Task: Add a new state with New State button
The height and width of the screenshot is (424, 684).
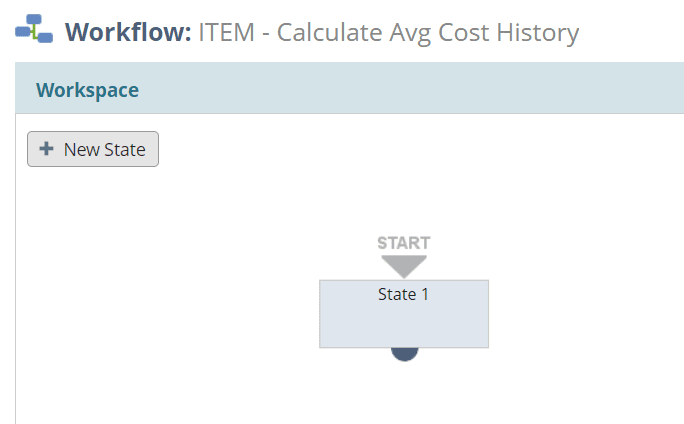Action: 93,149
